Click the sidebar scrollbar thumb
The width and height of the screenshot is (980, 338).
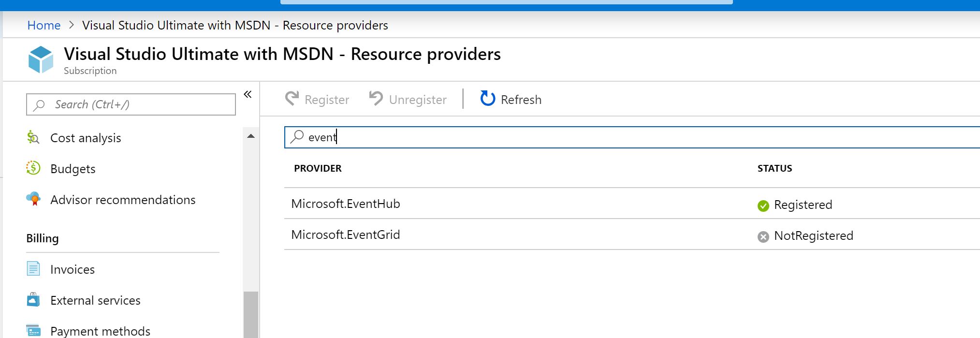pos(251,315)
